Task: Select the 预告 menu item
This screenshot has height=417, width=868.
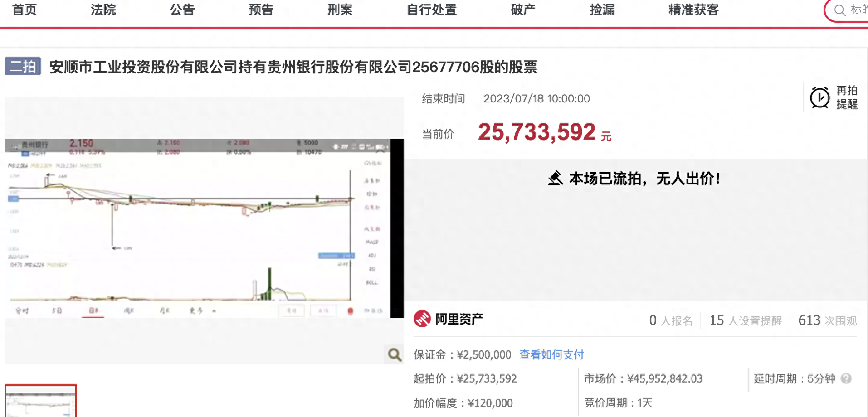Action: (261, 10)
